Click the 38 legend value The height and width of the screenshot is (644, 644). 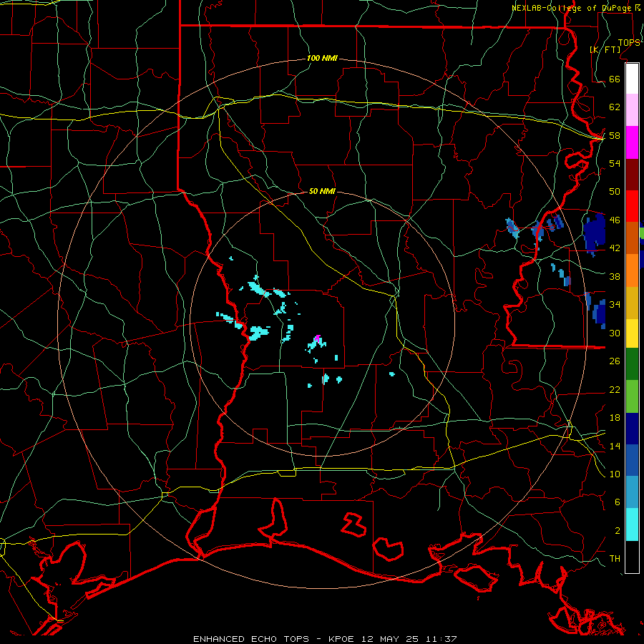click(x=615, y=276)
